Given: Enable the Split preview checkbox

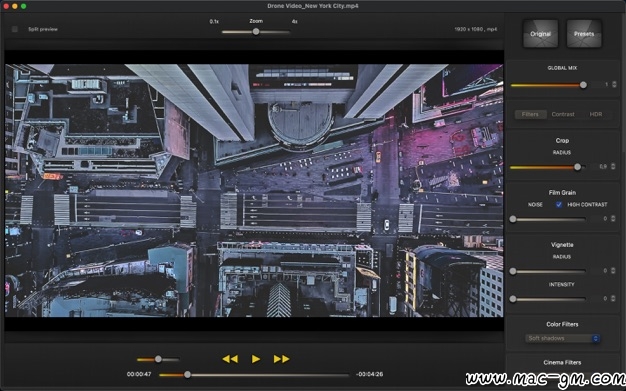Looking at the screenshot, I should [x=15, y=29].
